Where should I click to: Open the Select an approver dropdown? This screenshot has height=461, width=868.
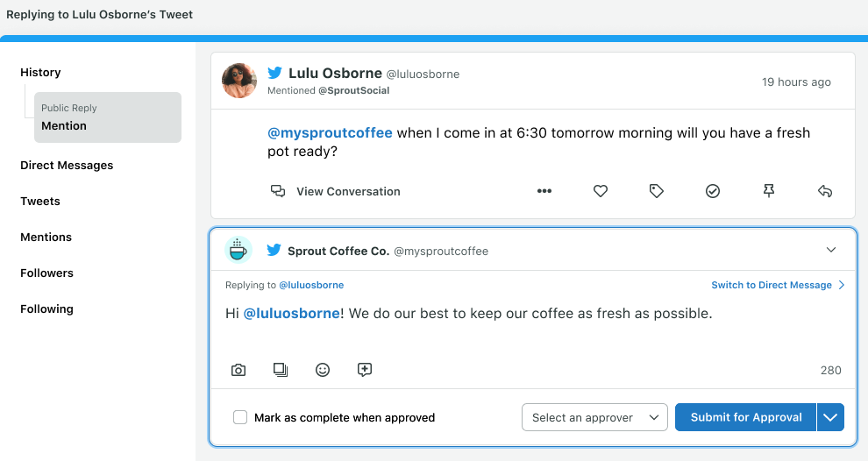594,417
